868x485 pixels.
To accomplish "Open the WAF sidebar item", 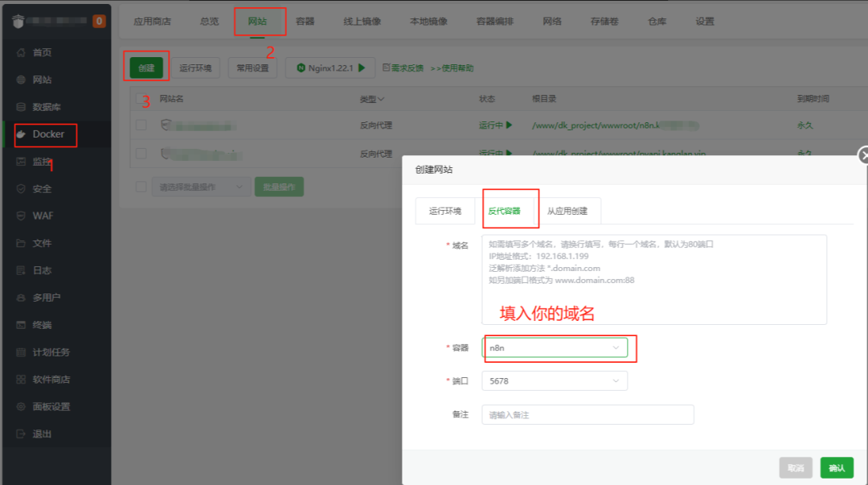I will 42,216.
